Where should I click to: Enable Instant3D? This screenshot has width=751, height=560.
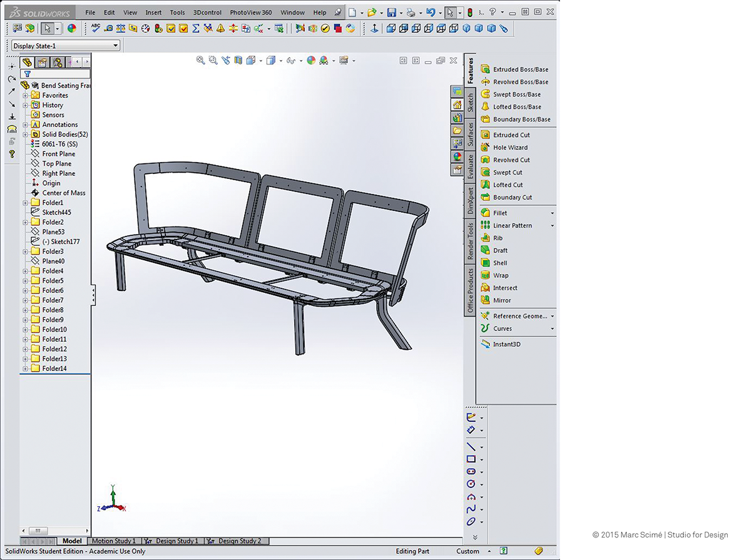pyautogui.click(x=508, y=344)
